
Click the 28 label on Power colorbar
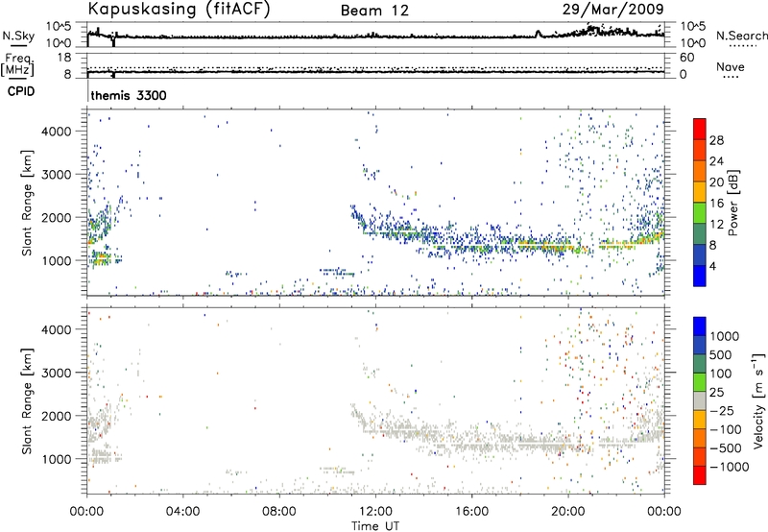[716, 140]
